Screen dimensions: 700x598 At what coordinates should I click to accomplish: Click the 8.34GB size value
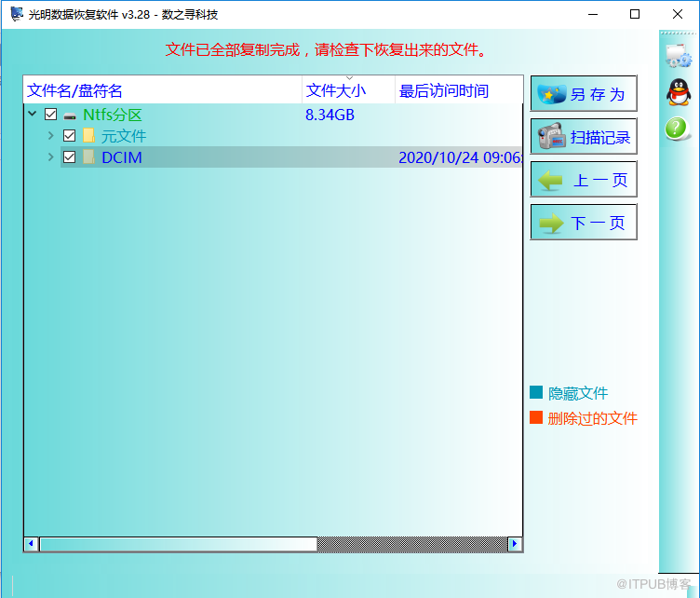coord(330,115)
